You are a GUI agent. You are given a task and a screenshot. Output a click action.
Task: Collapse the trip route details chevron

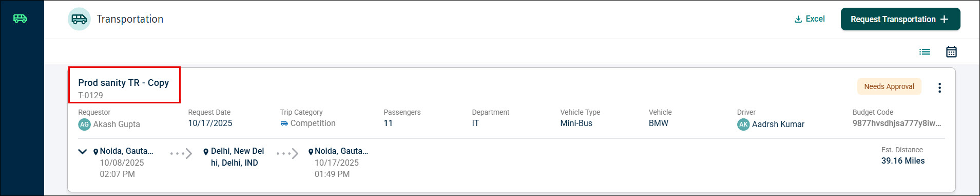point(82,151)
